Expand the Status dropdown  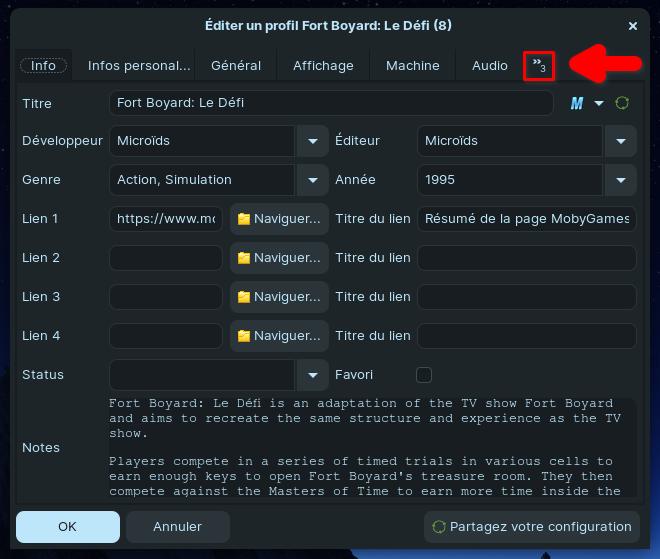[312, 375]
